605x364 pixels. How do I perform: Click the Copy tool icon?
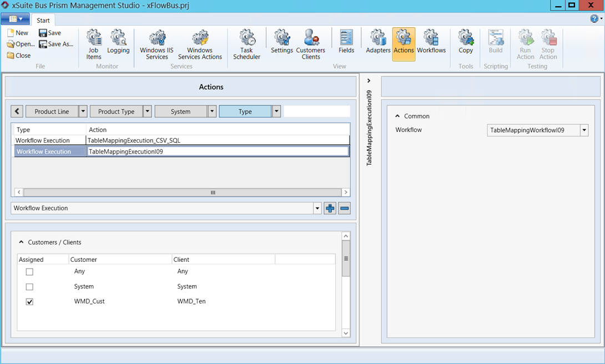tap(466, 43)
